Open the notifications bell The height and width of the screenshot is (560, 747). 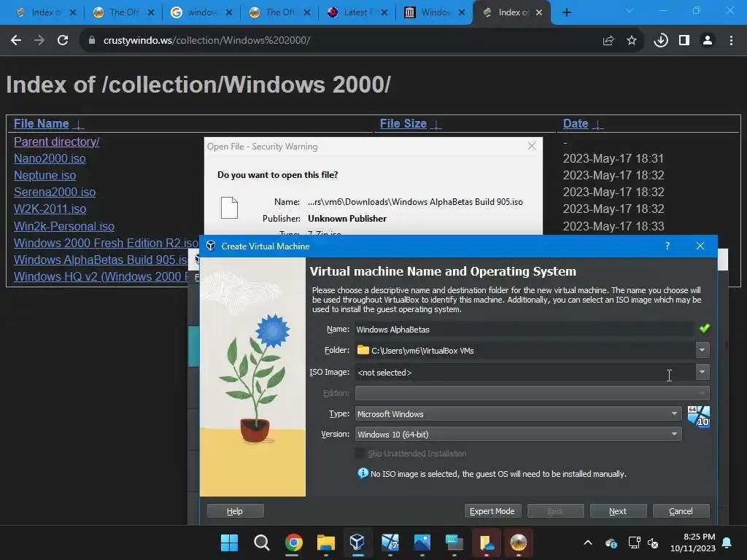pyautogui.click(x=727, y=542)
